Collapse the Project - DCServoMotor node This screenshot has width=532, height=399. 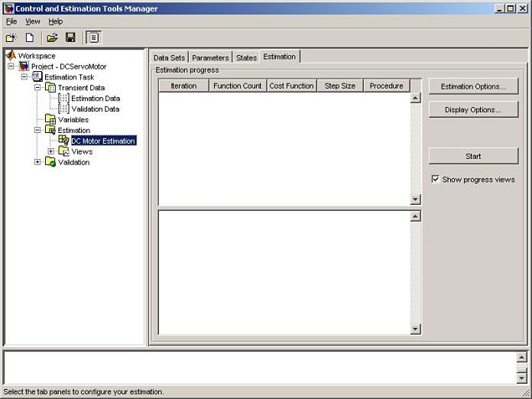[x=11, y=66]
